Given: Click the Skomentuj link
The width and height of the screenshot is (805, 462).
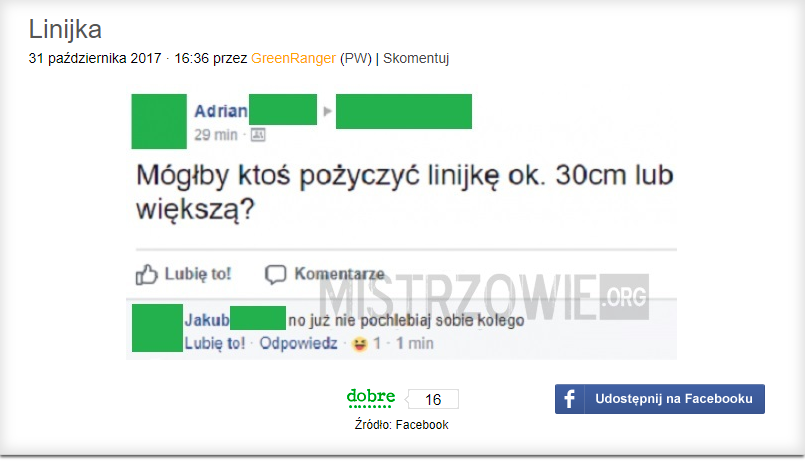Looking at the screenshot, I should (x=416, y=59).
